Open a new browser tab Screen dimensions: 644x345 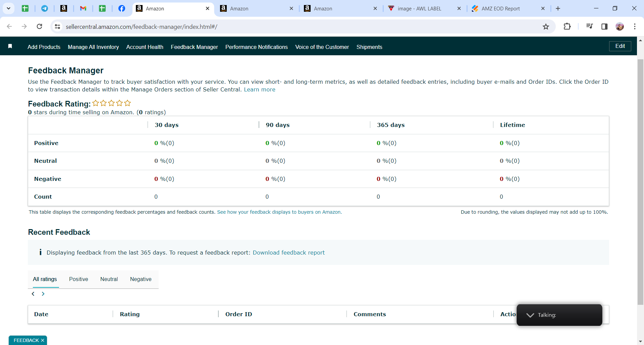(558, 9)
